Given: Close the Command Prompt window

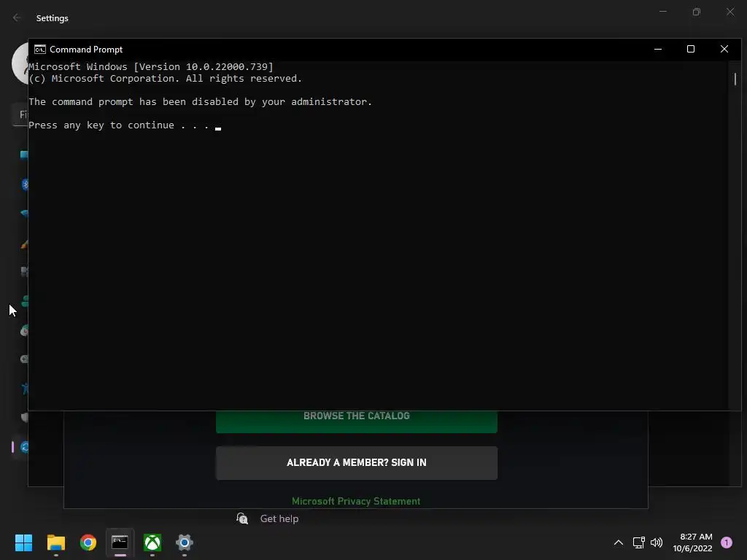Looking at the screenshot, I should click(x=724, y=49).
